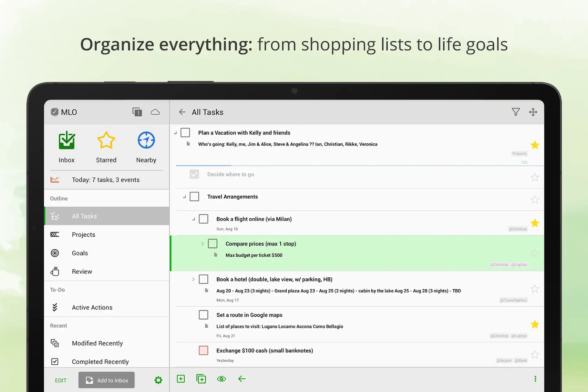Check the Book a hotel checkbox

point(204,279)
